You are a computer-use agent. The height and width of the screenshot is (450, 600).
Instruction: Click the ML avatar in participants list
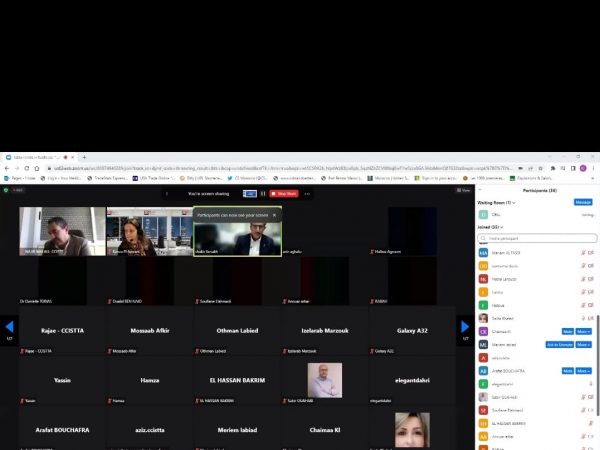pyautogui.click(x=483, y=344)
